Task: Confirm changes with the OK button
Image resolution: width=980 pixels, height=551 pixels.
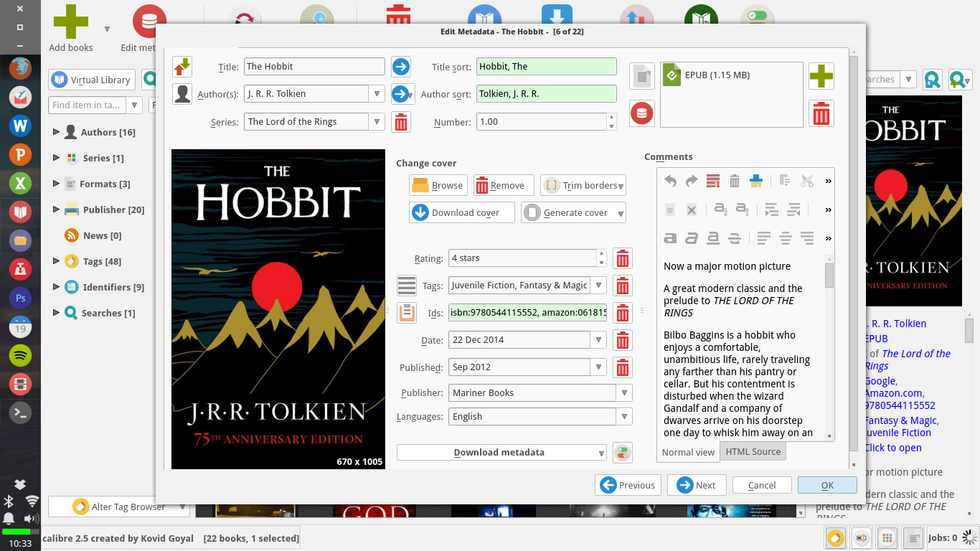Action: pos(827,485)
